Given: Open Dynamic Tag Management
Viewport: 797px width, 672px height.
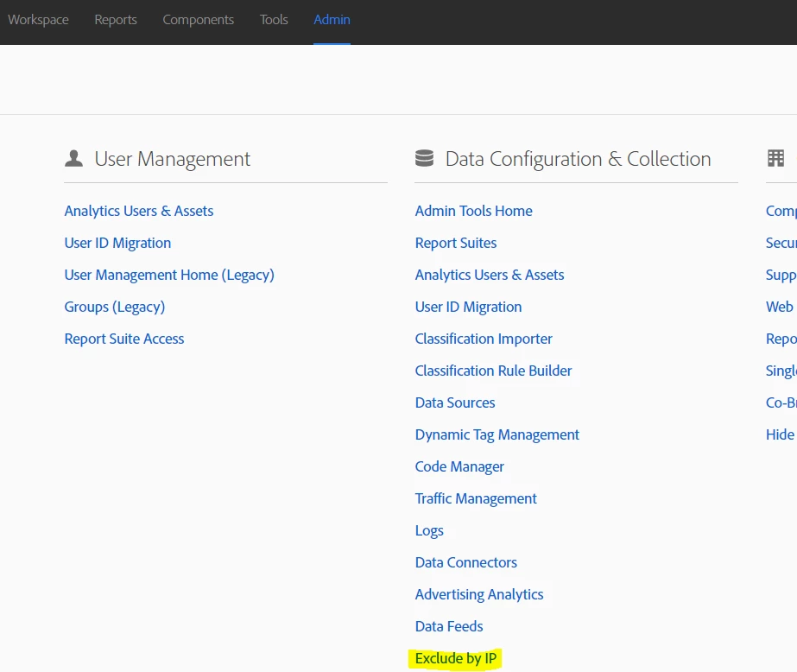Looking at the screenshot, I should [497, 434].
